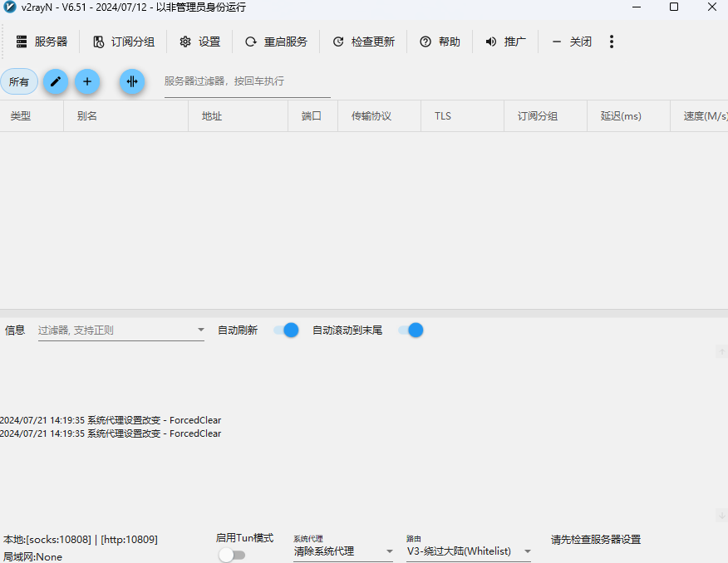The height and width of the screenshot is (563, 728).
Task: Open the vertical three-dots overflow menu
Action: pyautogui.click(x=611, y=42)
